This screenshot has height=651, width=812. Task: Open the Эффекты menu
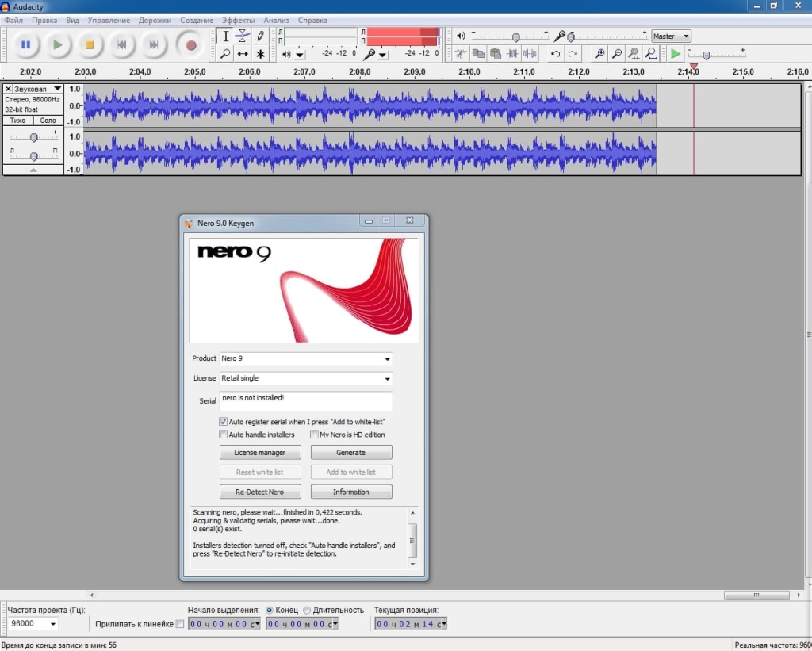238,20
